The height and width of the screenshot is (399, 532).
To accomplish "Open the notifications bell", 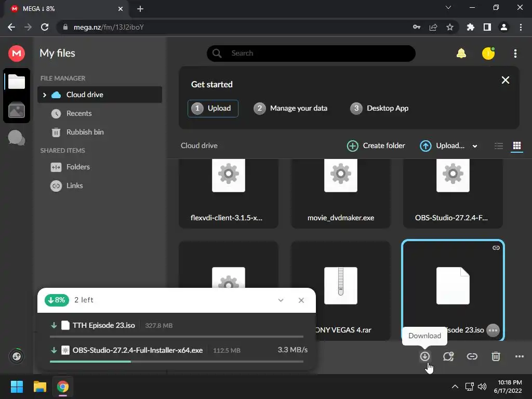I will coord(461,54).
